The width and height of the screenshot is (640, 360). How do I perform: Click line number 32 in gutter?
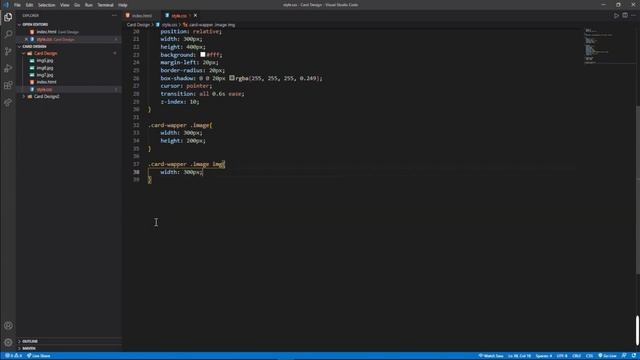(x=136, y=125)
